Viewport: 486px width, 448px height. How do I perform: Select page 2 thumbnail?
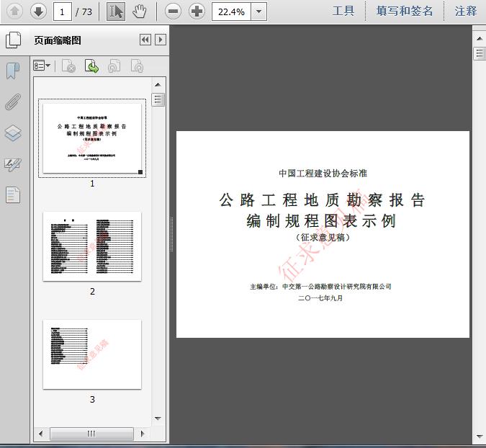92,246
